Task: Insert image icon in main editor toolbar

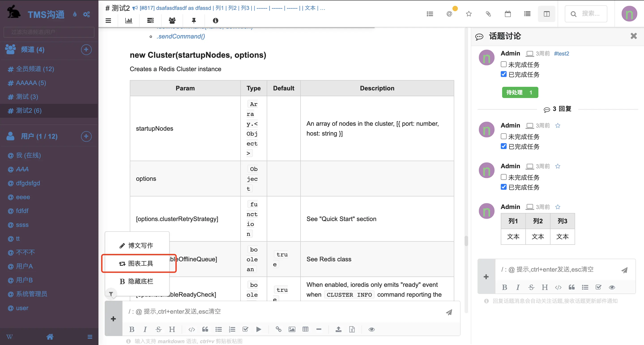Action: (x=292, y=330)
